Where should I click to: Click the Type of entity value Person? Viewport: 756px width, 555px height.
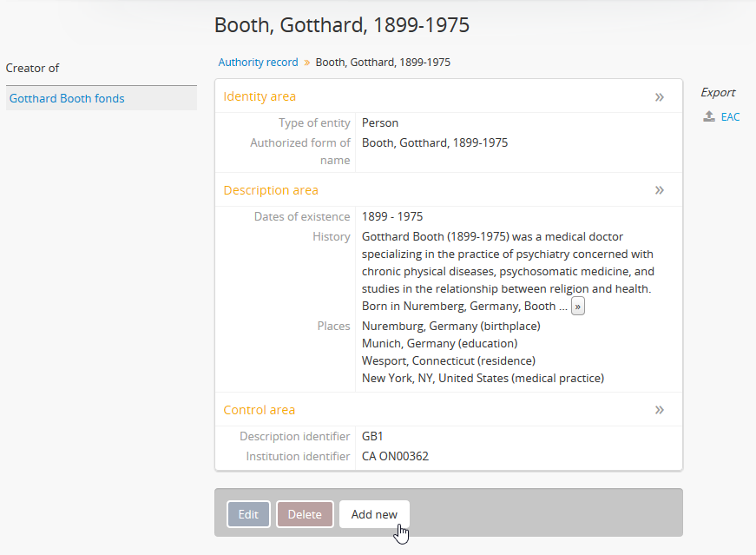point(380,123)
